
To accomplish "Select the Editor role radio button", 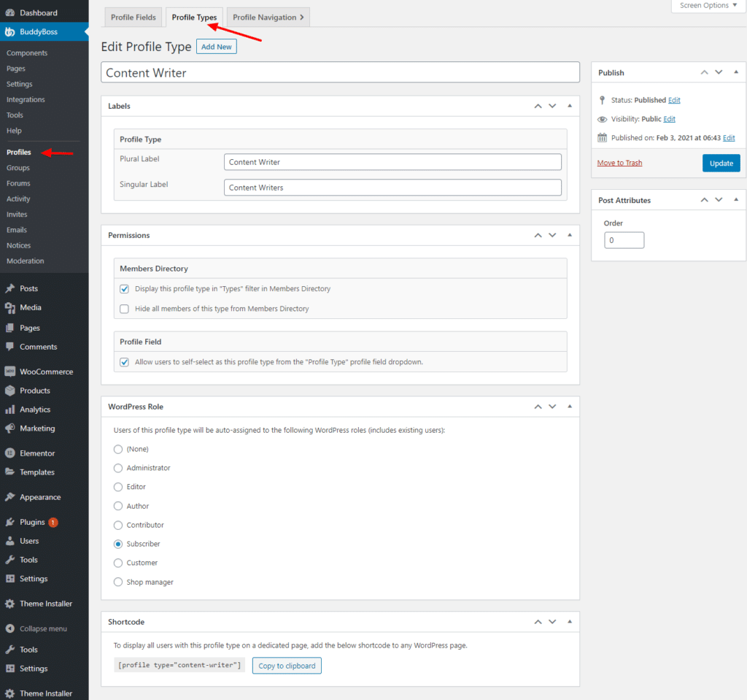I will coord(118,487).
